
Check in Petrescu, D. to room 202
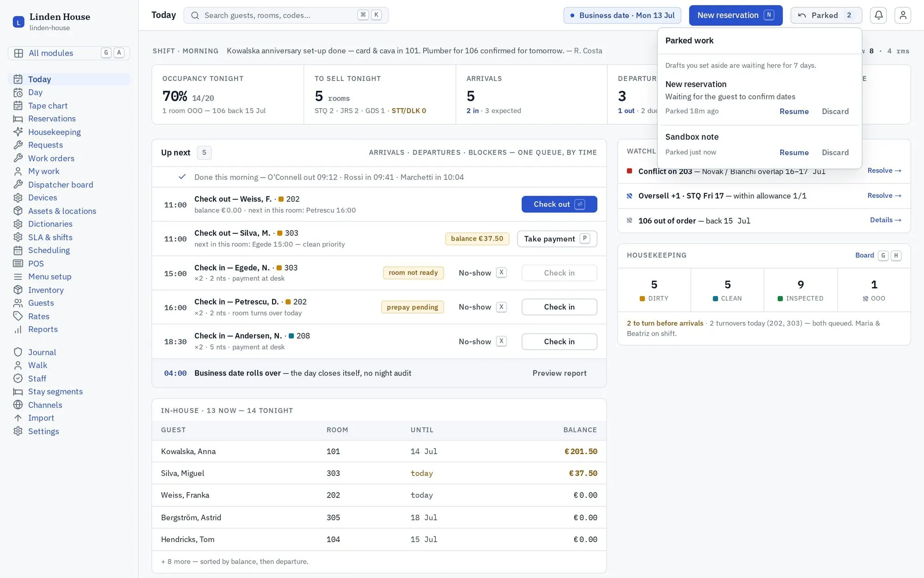pyautogui.click(x=559, y=307)
